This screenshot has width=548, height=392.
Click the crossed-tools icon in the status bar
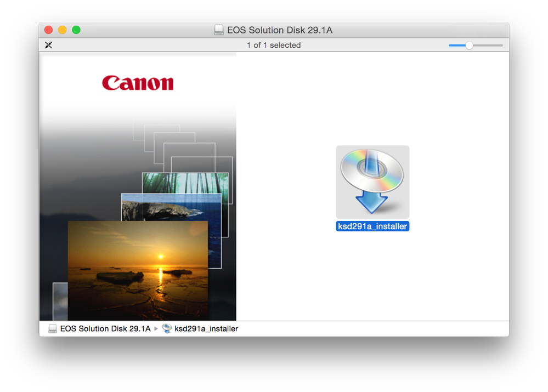click(x=49, y=45)
